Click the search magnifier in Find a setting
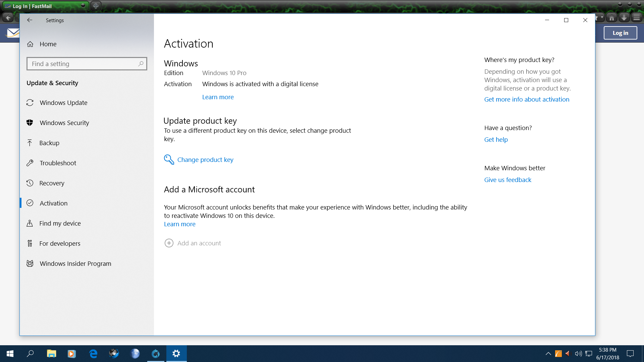Viewport: 644px width, 362px height. (141, 64)
